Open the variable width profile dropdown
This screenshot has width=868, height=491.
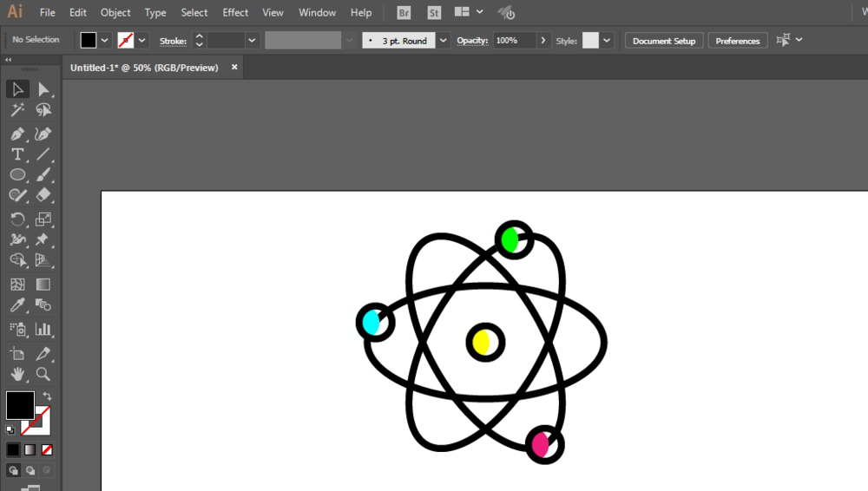[x=349, y=41]
